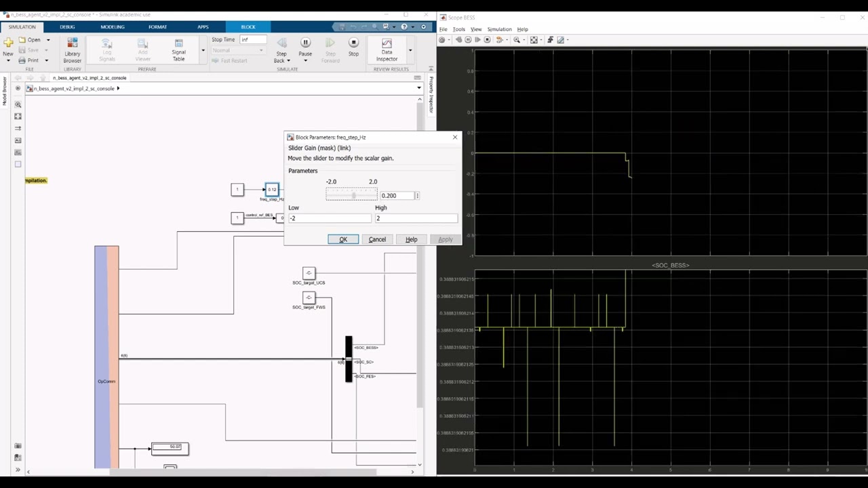Click the SOC_target_UCS constant block

click(x=309, y=273)
